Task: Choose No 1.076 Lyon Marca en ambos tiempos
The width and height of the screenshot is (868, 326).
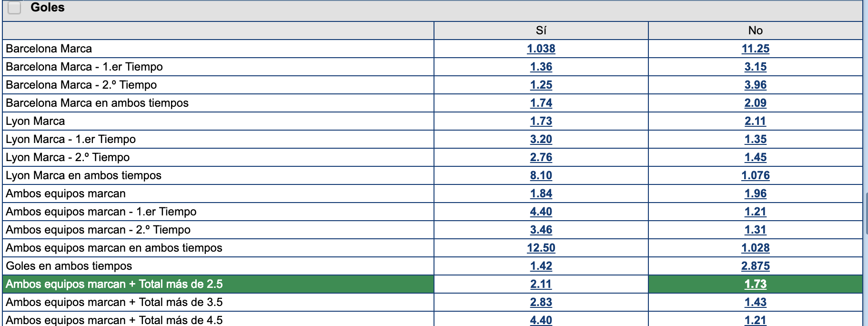Action: [755, 175]
